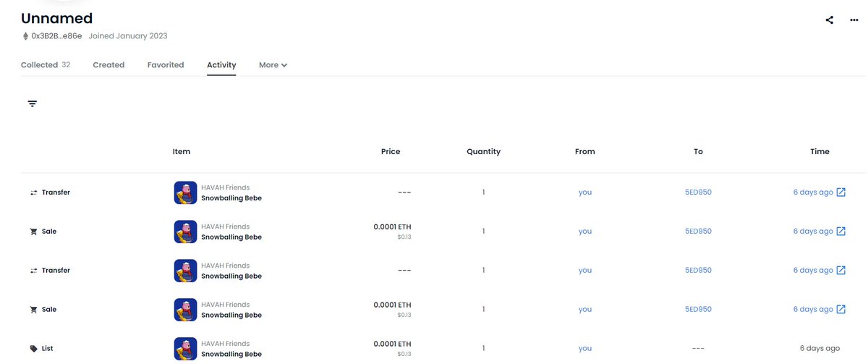
Task: Click the 0.0001 ETH price in List row
Action: (392, 344)
